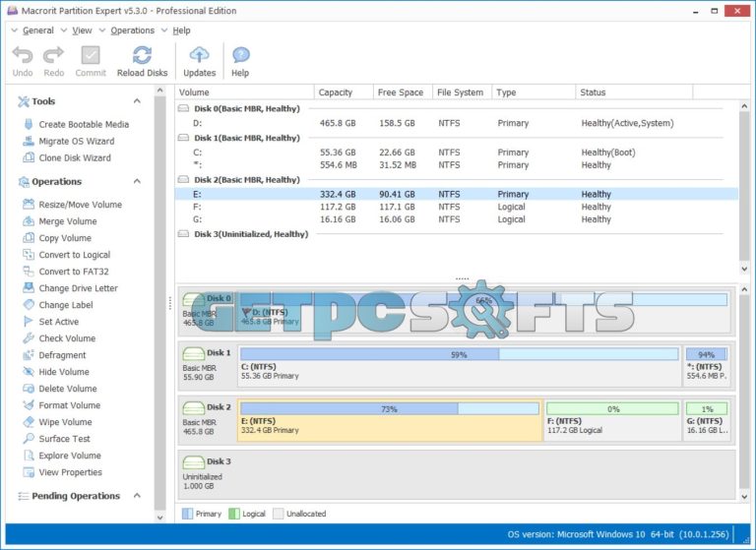Screen dimensions: 756x550
Task: Select Defragment operation
Action: click(x=54, y=355)
